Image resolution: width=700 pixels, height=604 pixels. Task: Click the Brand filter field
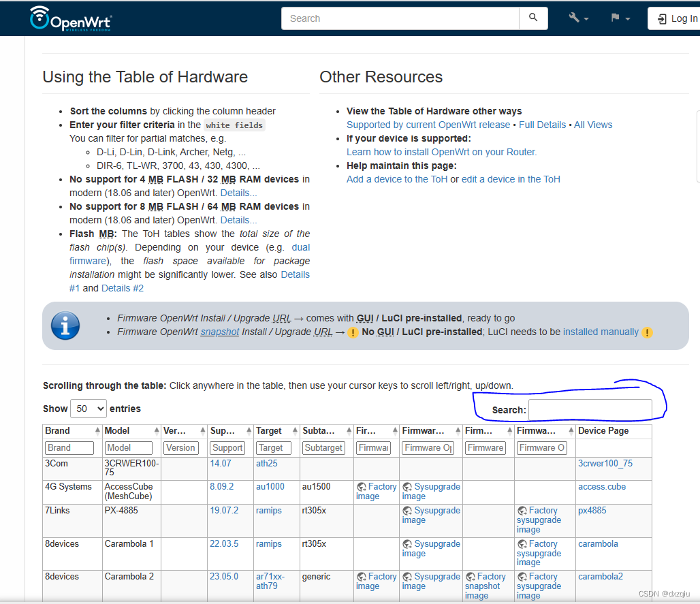(69, 448)
